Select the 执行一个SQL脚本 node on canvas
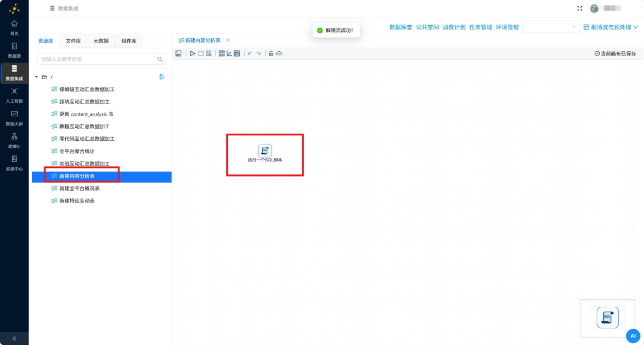 (x=265, y=154)
